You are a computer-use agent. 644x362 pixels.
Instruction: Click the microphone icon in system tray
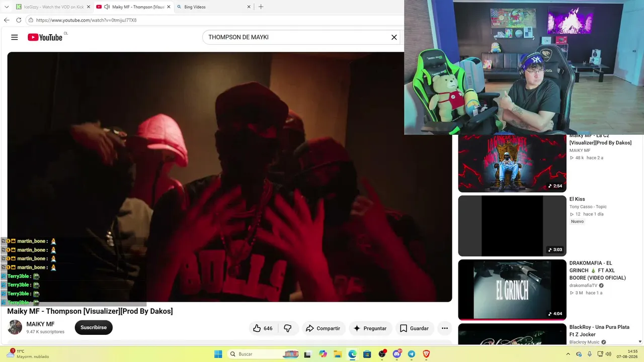[590, 354]
